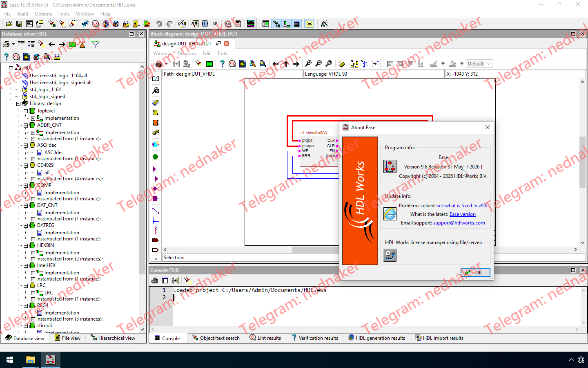This screenshot has height=368, width=588.
Task: Open the Verification results tab
Action: 314,338
